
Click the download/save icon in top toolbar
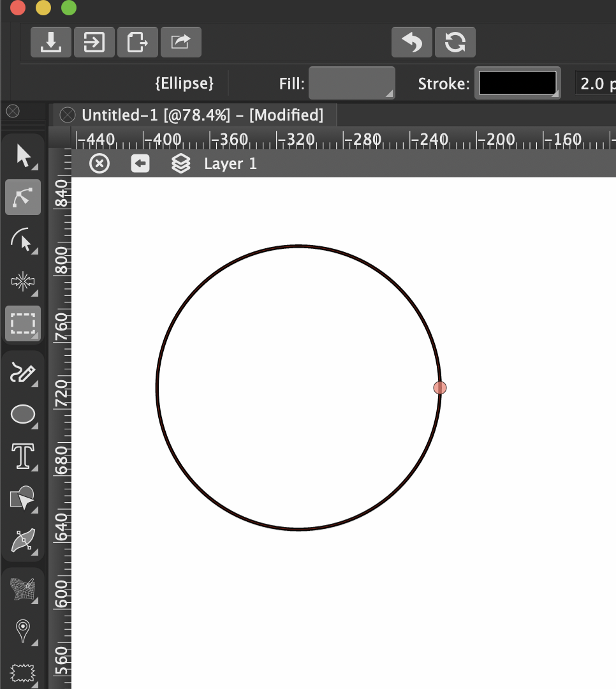click(51, 43)
